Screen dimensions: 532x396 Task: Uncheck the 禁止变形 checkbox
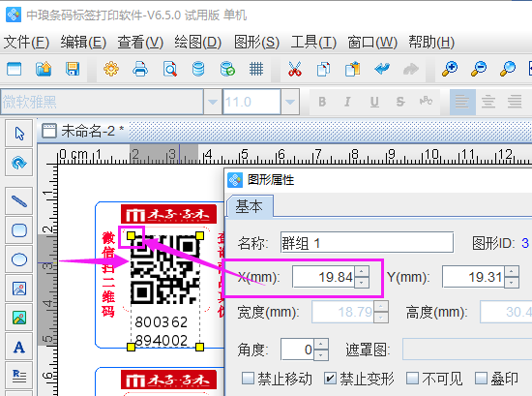[x=330, y=378]
